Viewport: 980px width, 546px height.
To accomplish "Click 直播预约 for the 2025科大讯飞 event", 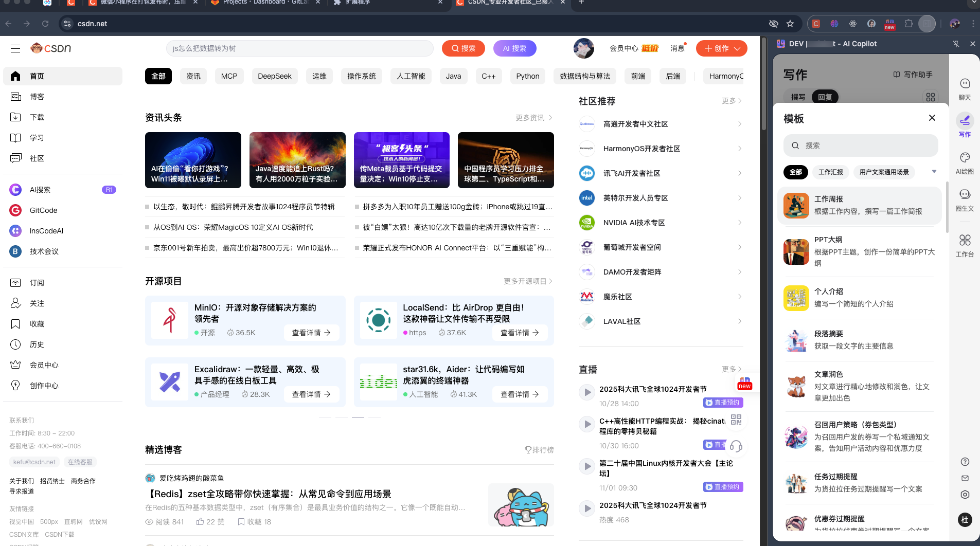I will click(723, 403).
